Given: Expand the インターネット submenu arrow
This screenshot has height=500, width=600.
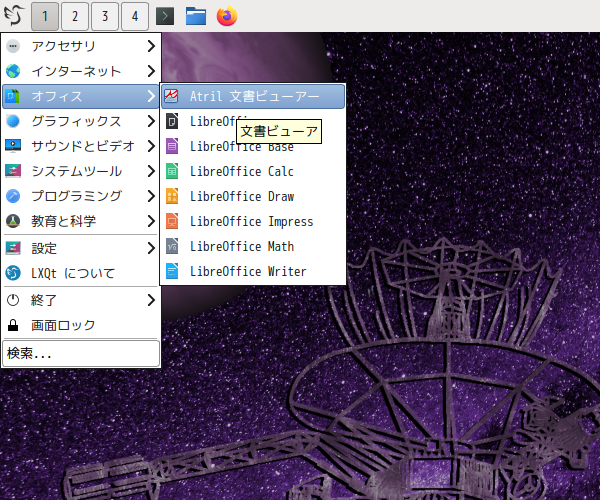Looking at the screenshot, I should 151,71.
